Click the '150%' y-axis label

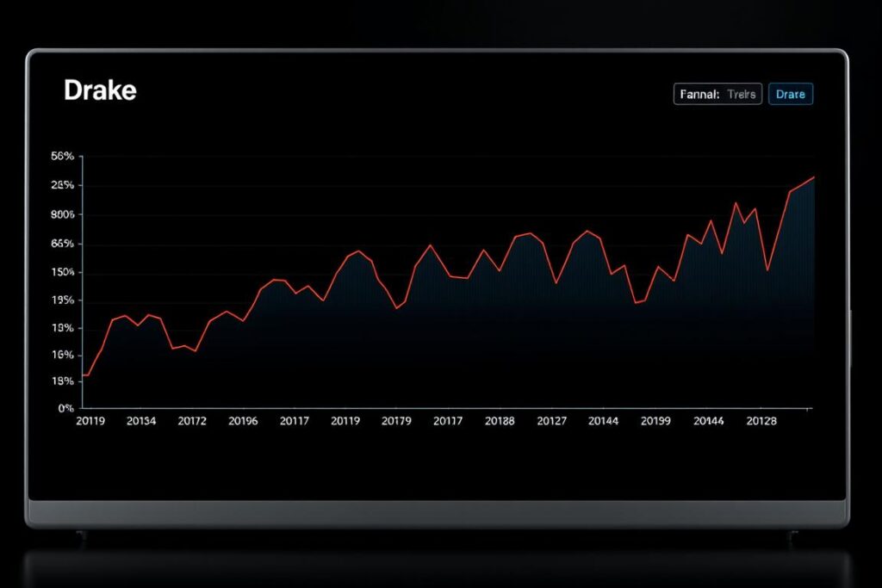pos(62,272)
